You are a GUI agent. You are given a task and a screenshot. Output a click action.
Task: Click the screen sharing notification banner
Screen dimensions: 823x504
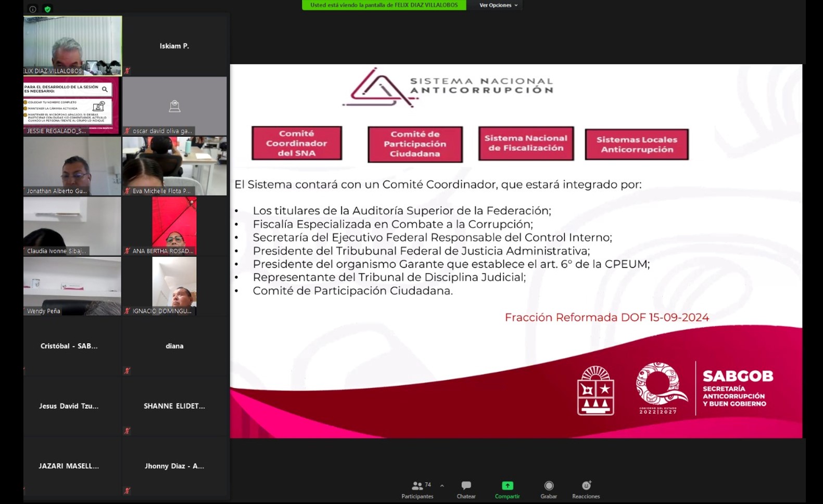click(x=384, y=5)
